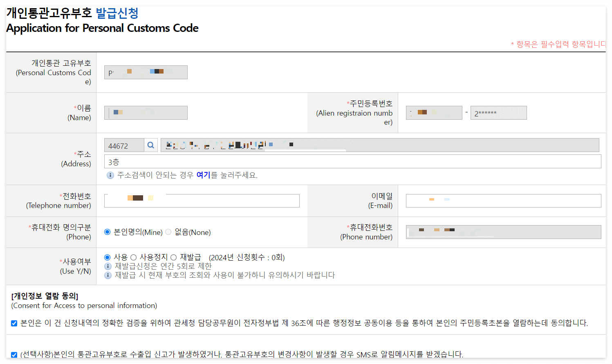Viewport: 612px width, 364px height.
Task: Click the Application for Personal Customs Code title
Action: pos(103,28)
